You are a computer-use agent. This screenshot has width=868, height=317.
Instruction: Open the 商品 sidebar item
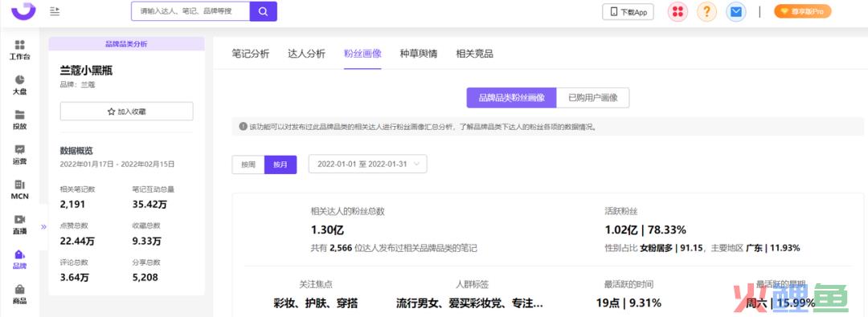point(20,295)
